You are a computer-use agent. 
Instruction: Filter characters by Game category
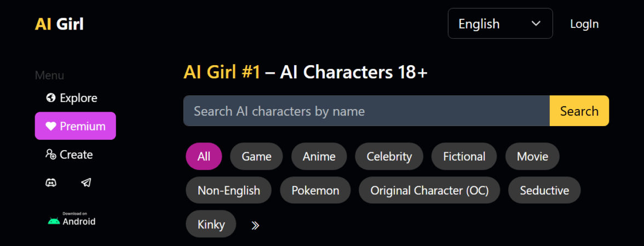256,157
